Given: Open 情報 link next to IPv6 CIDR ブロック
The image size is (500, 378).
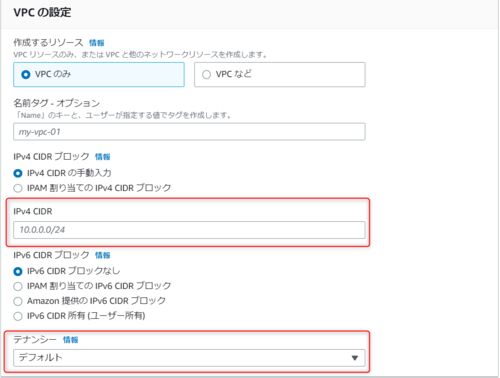Looking at the screenshot, I should 102,255.
